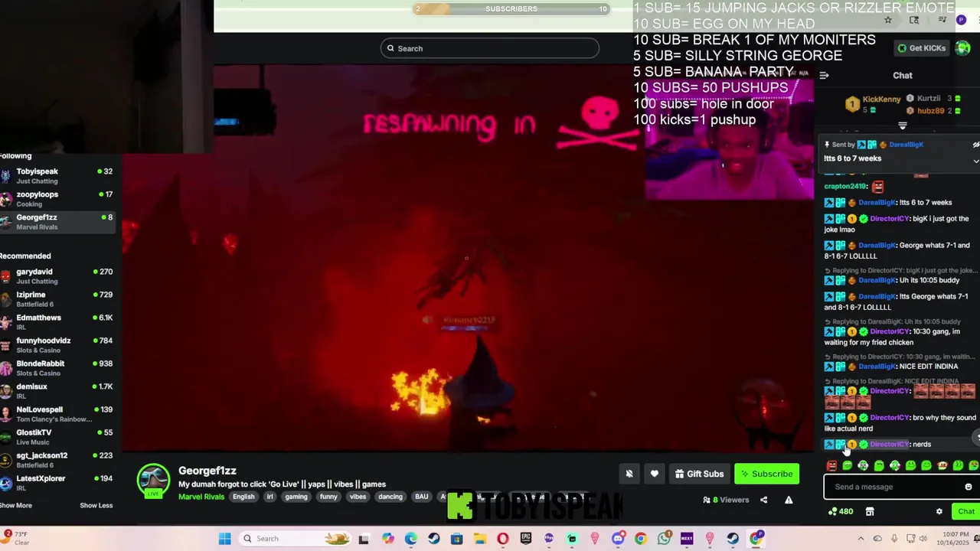Open the browser profile P icon
980x551 pixels.
tap(962, 21)
